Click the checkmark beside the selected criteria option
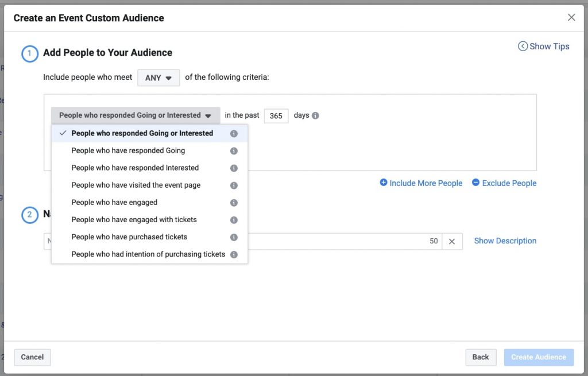This screenshot has height=376, width=588. pos(63,133)
